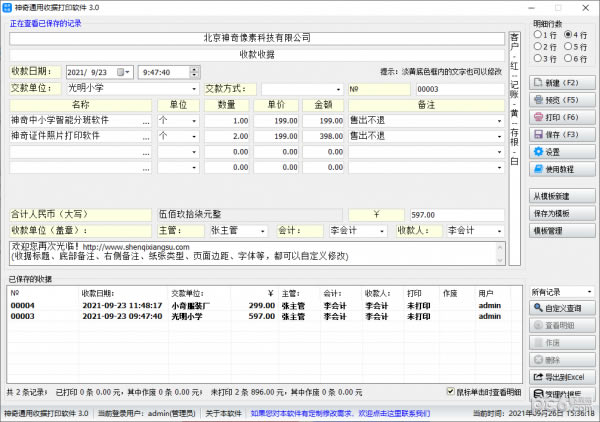Toggle 鼠标单击时查看明细 checkbox
The height and width of the screenshot is (422, 600).
click(450, 392)
